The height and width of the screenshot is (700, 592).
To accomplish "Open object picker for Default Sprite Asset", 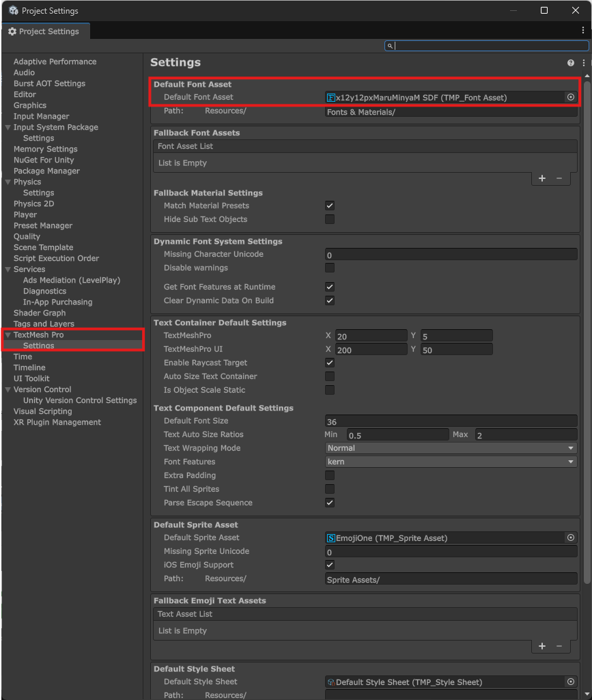I will (571, 538).
